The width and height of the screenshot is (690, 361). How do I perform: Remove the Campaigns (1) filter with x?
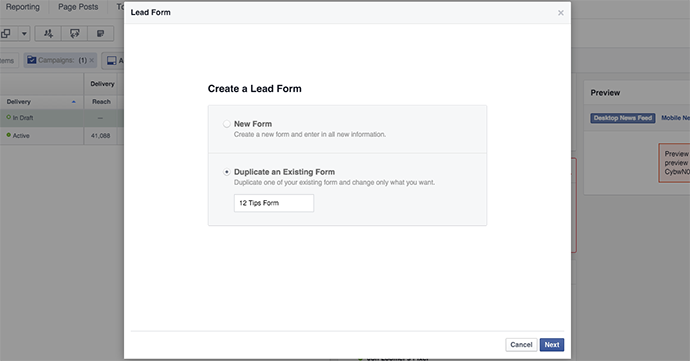tap(92, 60)
